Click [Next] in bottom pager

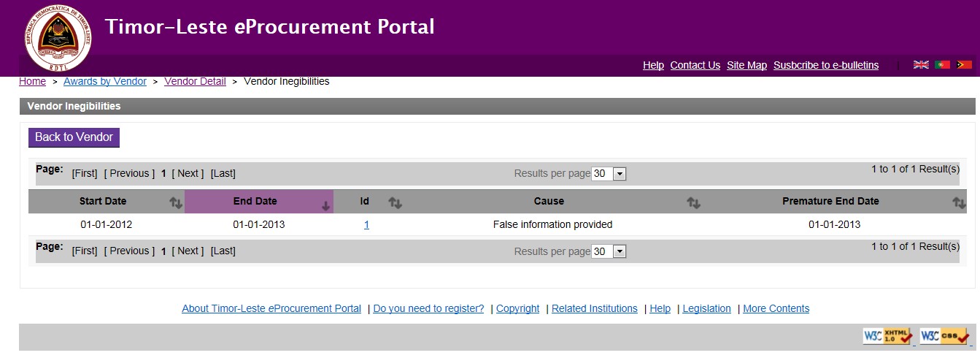click(188, 251)
